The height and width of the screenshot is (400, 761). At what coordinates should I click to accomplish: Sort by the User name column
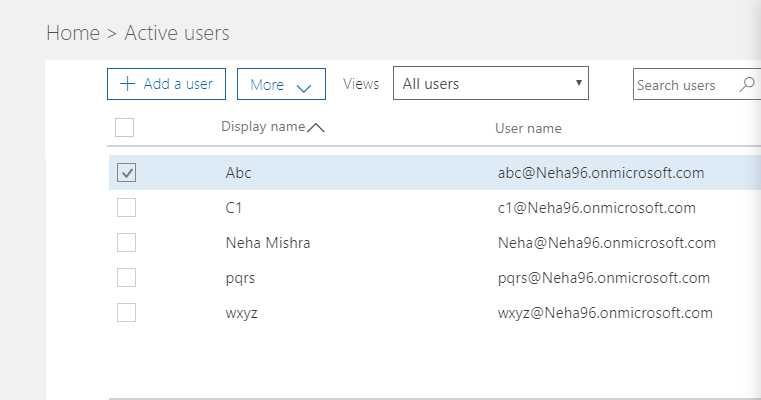click(528, 128)
